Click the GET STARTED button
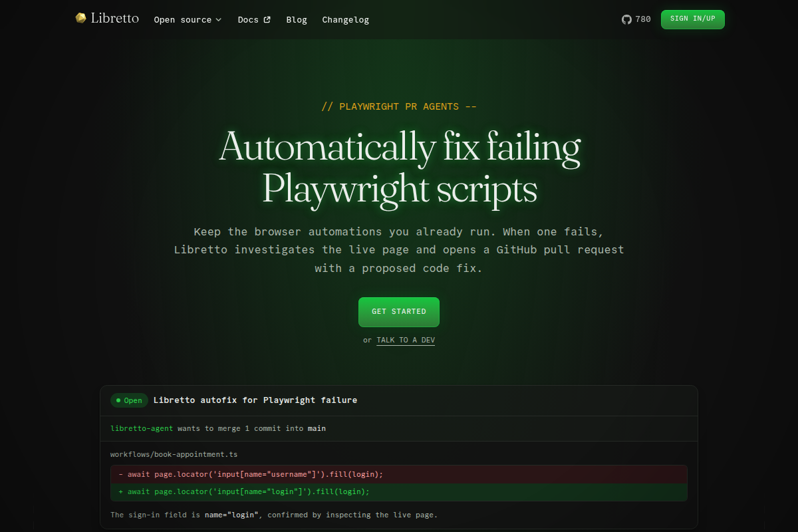This screenshot has width=798, height=532. (399, 312)
